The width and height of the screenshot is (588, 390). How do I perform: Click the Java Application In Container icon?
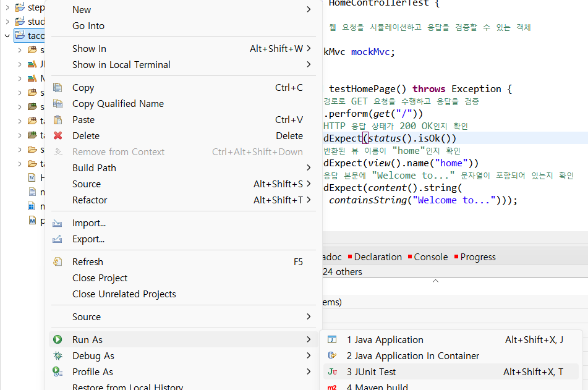(x=332, y=355)
